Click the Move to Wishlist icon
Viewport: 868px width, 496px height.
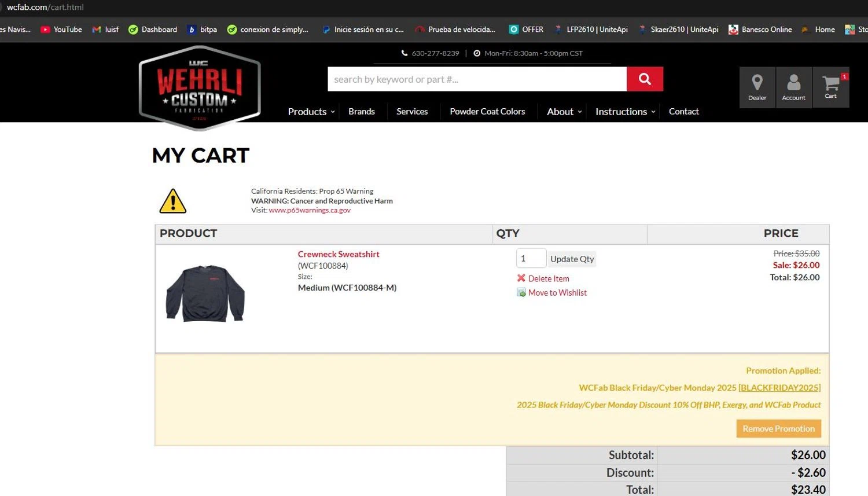(521, 292)
